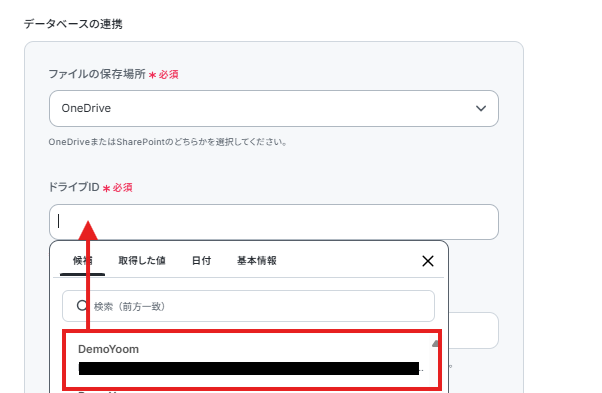Open the 取得した値 tab
The width and height of the screenshot is (602, 393).
(x=142, y=261)
